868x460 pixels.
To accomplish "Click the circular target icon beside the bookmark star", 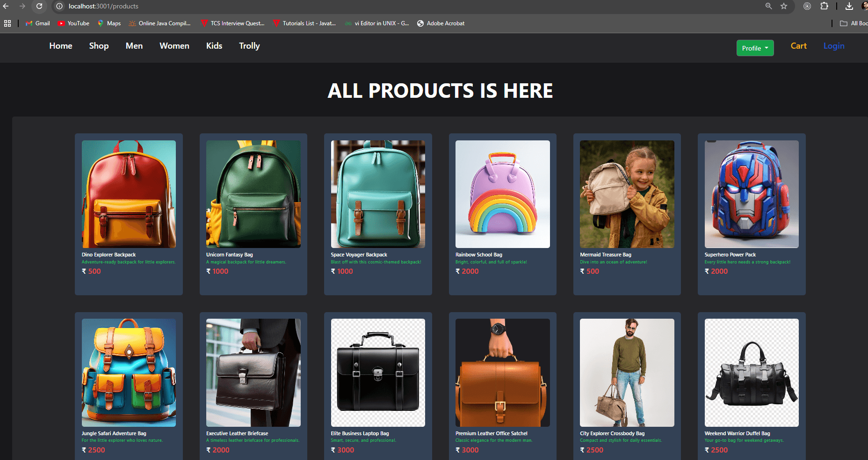I will click(807, 6).
